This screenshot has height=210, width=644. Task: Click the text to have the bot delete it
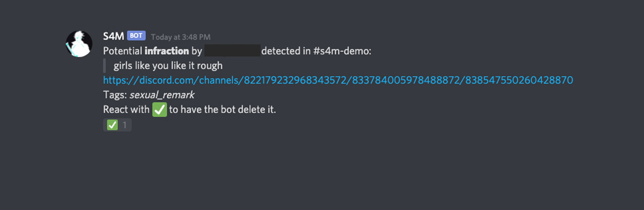point(222,109)
